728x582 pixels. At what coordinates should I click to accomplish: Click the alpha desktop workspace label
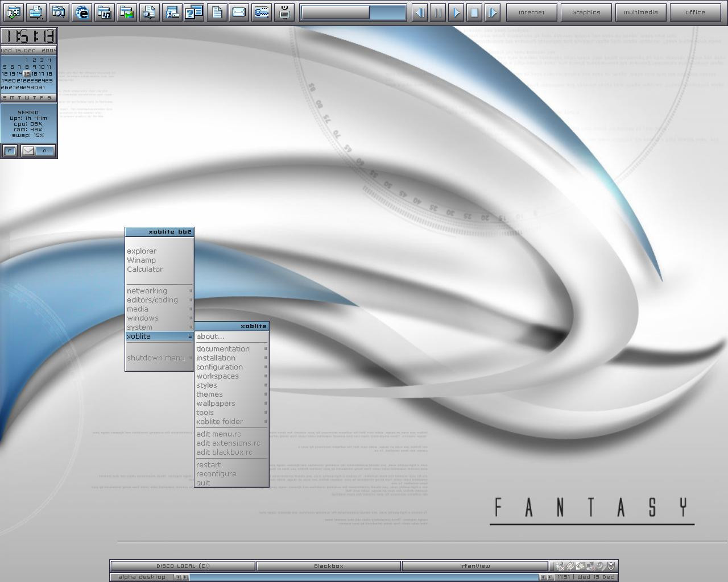142,577
